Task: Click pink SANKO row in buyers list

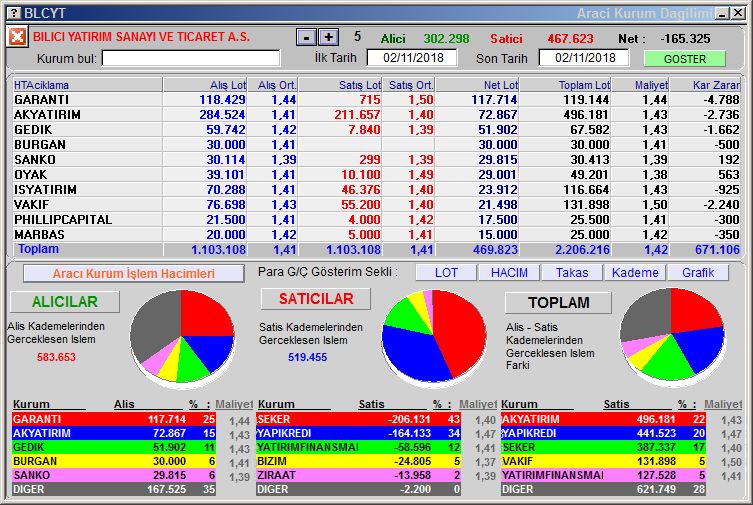Action: (114, 475)
